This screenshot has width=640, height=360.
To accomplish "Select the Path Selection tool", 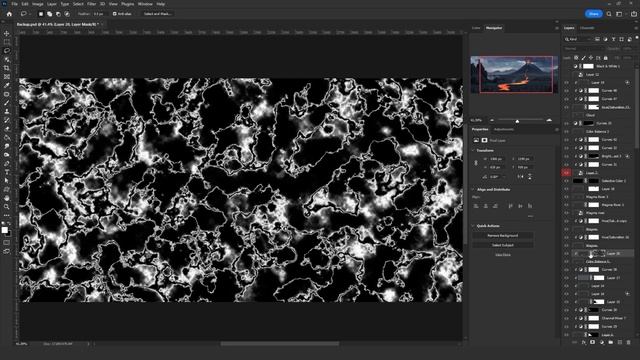I will pyautogui.click(x=7, y=180).
